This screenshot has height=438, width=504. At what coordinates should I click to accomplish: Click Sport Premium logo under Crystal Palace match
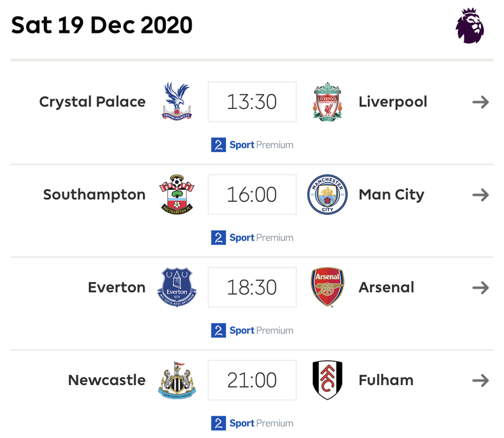pos(252,145)
